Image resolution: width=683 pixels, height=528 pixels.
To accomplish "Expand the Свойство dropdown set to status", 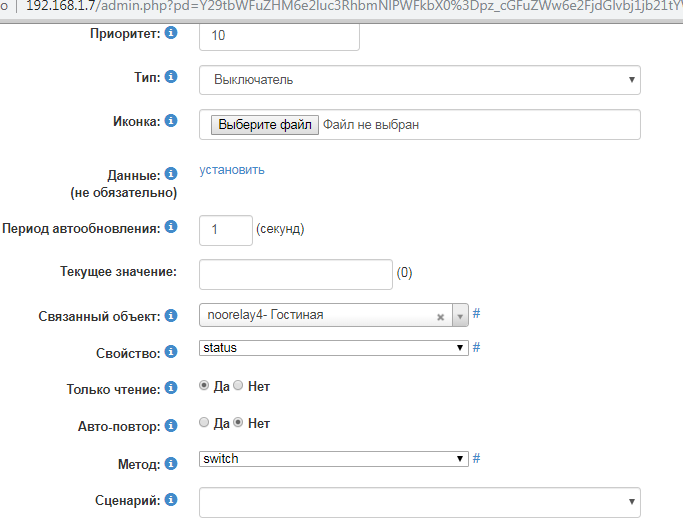I will coord(334,348).
